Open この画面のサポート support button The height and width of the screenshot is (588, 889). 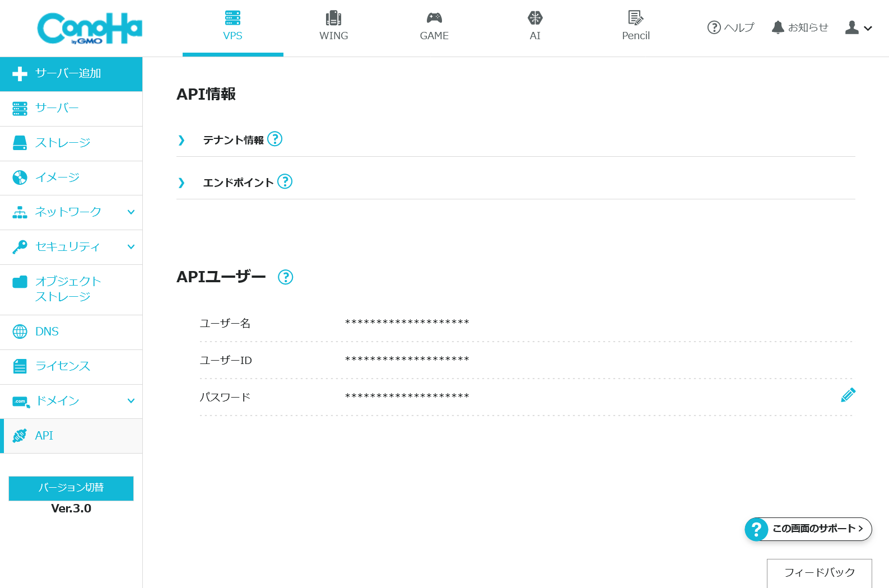(x=808, y=529)
